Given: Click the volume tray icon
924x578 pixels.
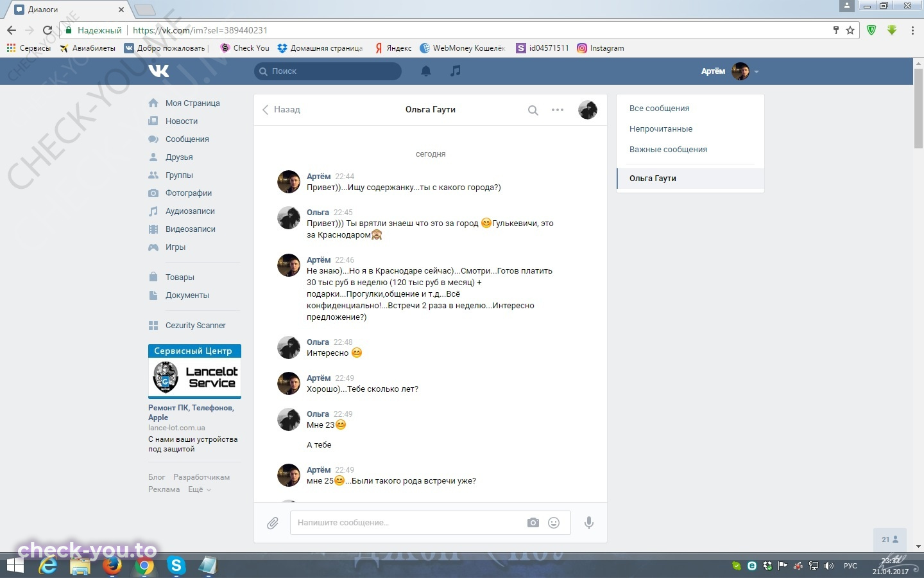Looking at the screenshot, I should [829, 566].
